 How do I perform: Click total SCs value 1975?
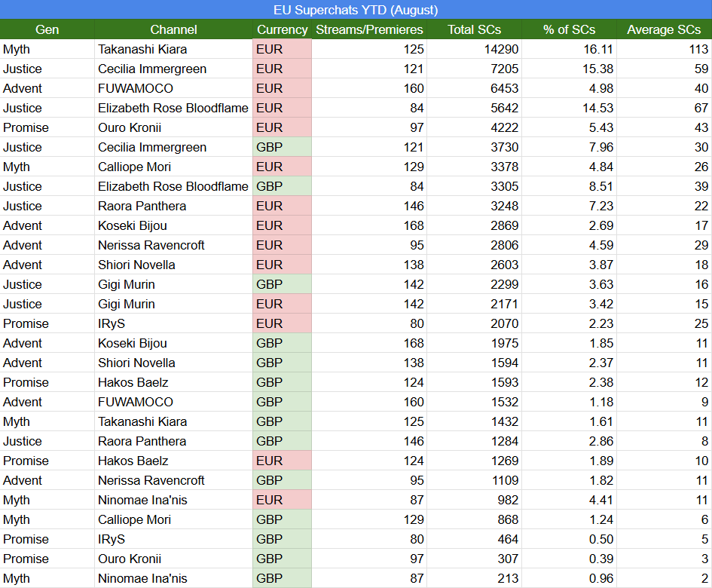point(504,343)
